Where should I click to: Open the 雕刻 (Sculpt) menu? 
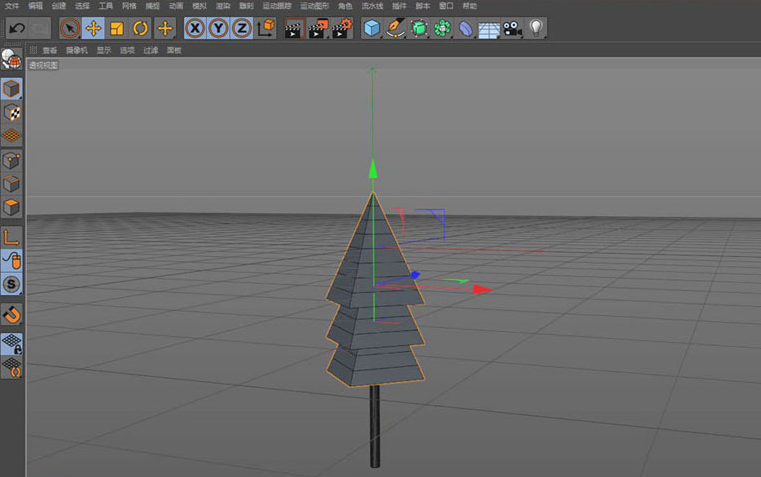pyautogui.click(x=247, y=6)
